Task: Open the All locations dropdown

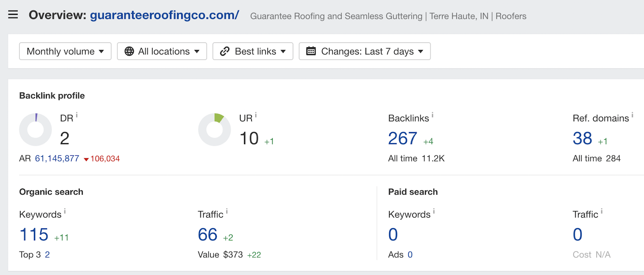Action: [162, 51]
